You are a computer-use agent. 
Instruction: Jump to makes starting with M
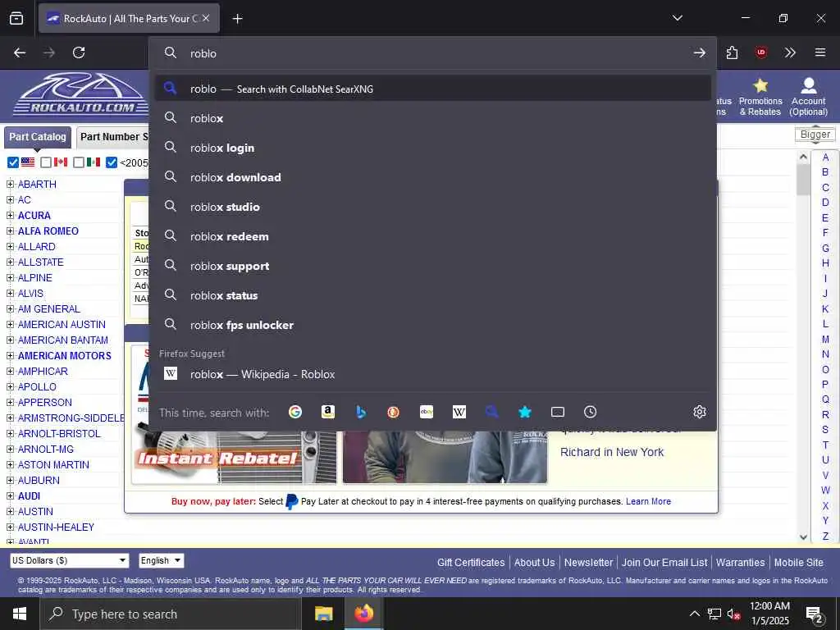(x=825, y=339)
